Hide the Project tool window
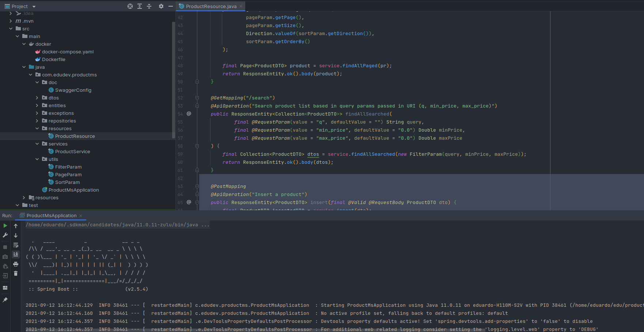This screenshot has width=644, height=332. [x=170, y=6]
